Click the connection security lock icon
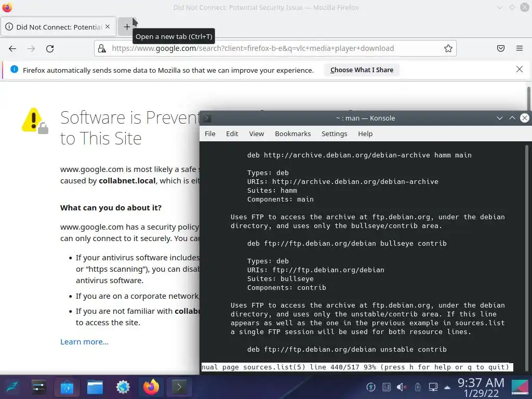The height and width of the screenshot is (399, 532). [x=102, y=48]
